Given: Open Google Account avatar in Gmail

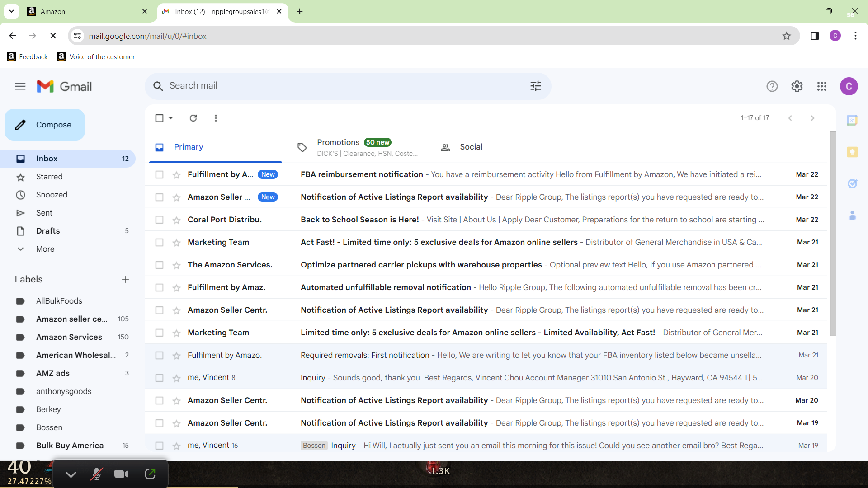Looking at the screenshot, I should click(849, 86).
